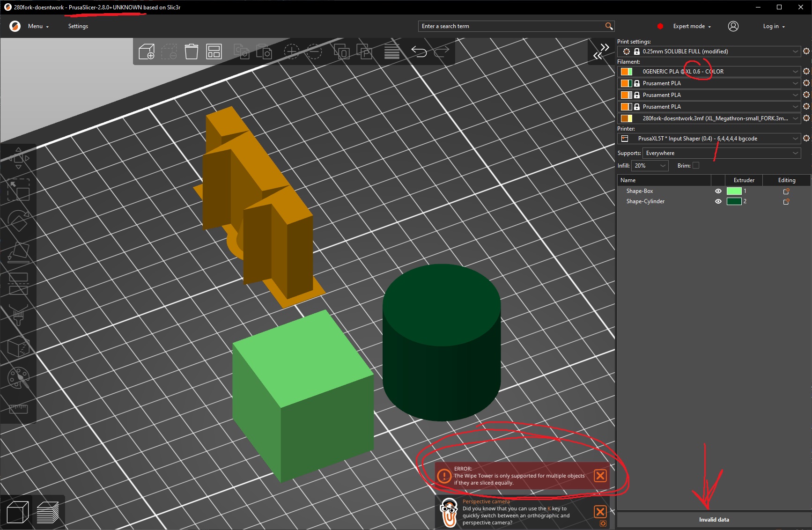
Task: Select the Move gizmo tool
Action: [x=18, y=158]
